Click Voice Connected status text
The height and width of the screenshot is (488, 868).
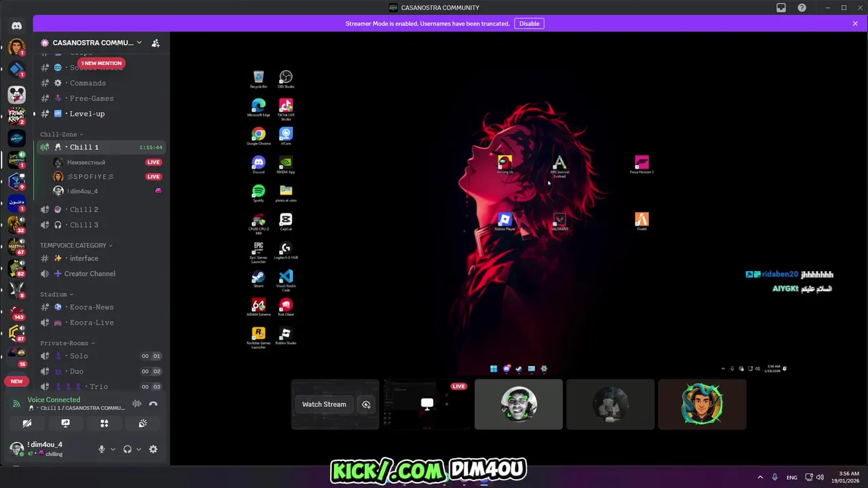pos(54,400)
